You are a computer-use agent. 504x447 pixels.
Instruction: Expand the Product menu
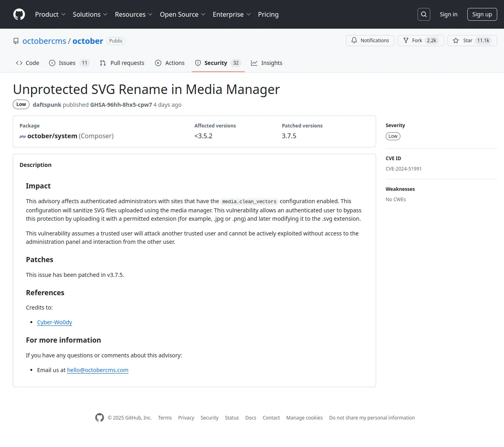50,14
